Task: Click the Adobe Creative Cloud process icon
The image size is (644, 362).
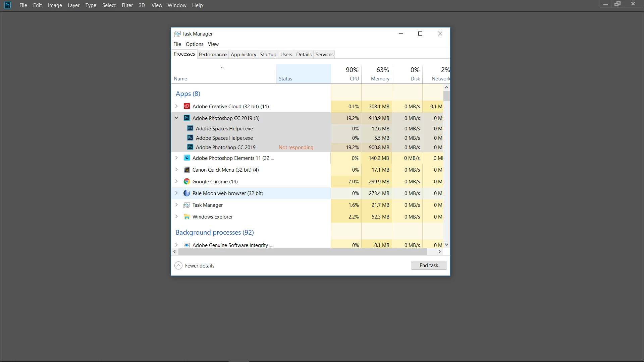Action: (x=187, y=106)
